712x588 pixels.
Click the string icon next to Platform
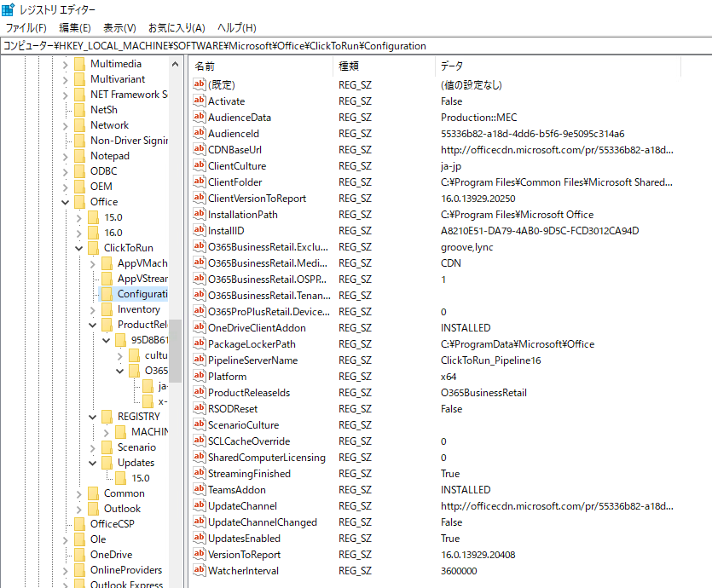click(x=200, y=376)
